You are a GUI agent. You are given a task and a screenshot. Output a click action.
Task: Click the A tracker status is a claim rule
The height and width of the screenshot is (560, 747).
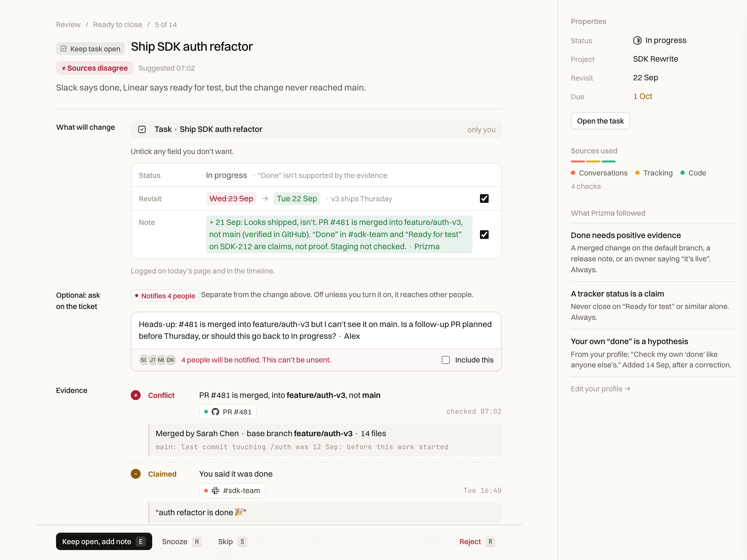click(x=652, y=305)
